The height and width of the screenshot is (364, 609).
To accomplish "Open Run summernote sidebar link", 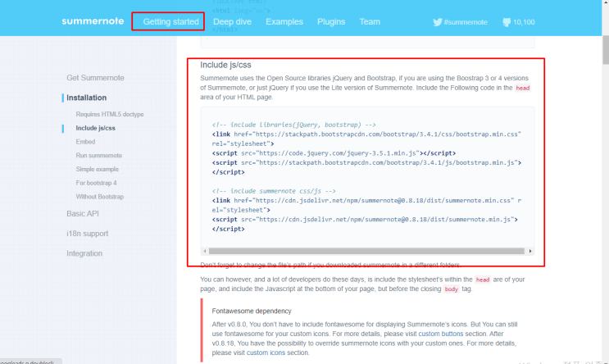I will [98, 155].
